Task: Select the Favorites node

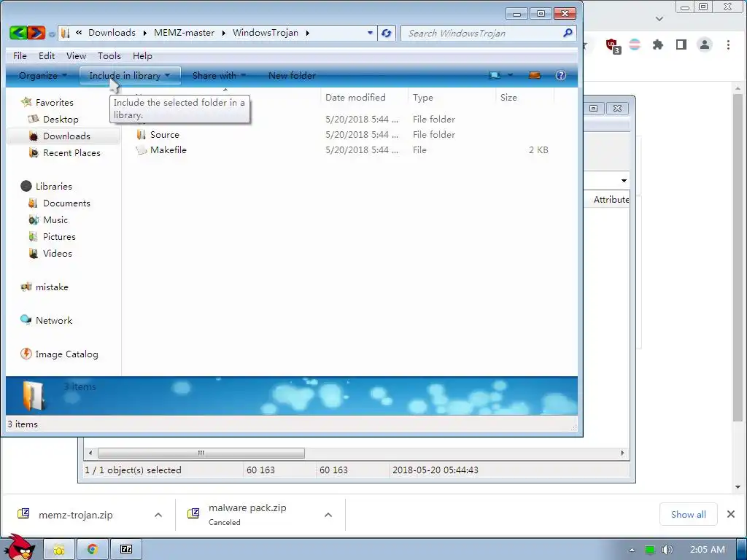Action: point(54,102)
